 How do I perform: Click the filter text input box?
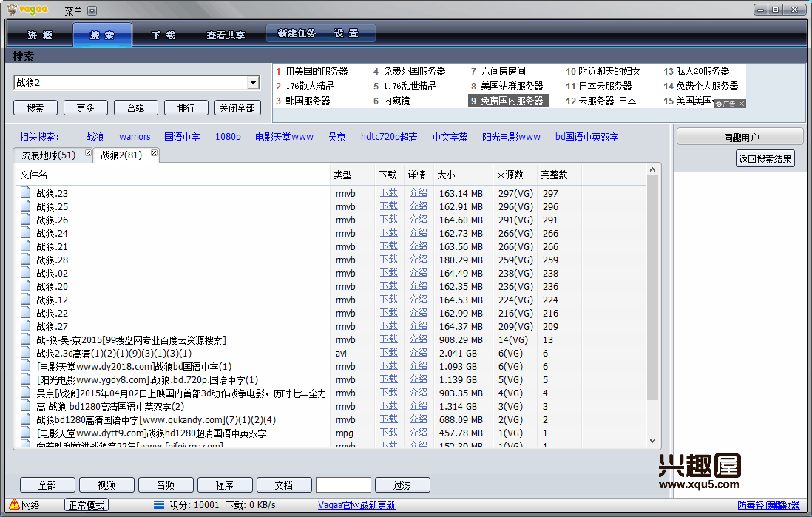pos(344,485)
